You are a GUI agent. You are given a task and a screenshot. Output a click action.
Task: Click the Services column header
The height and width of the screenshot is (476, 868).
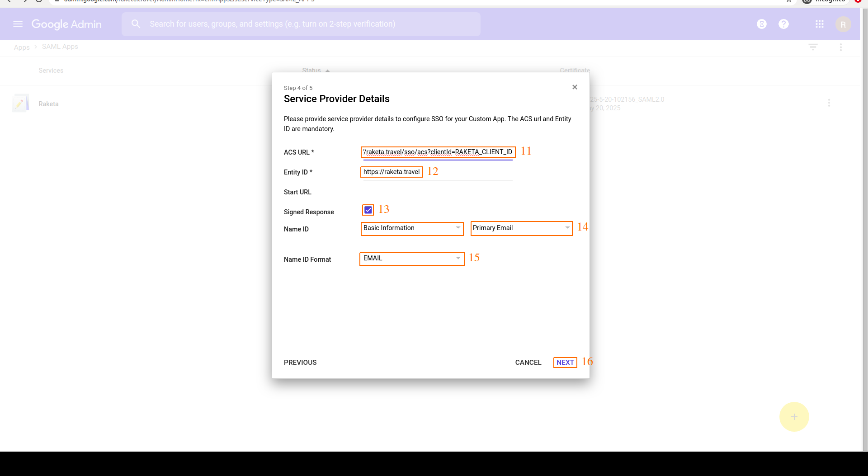[x=51, y=71]
